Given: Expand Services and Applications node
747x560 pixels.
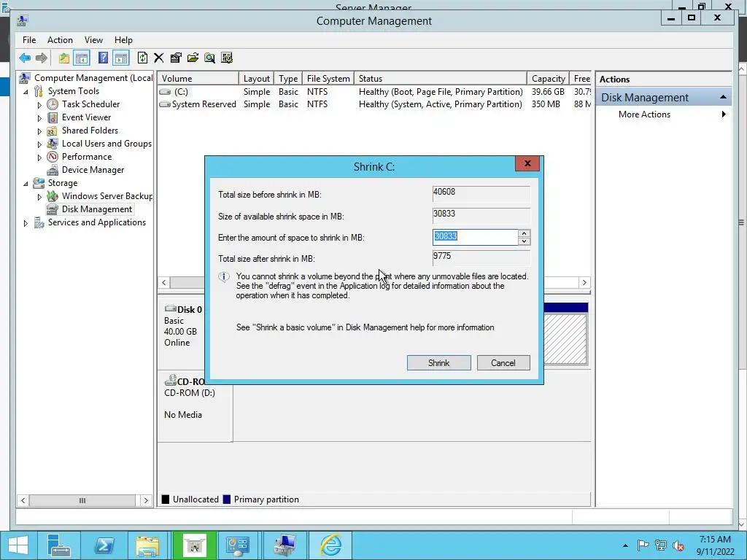Looking at the screenshot, I should (26, 223).
